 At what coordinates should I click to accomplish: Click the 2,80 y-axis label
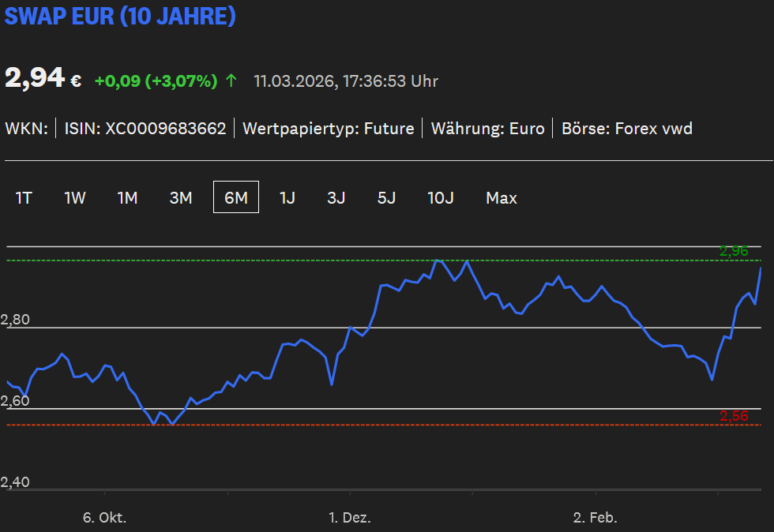click(15, 320)
